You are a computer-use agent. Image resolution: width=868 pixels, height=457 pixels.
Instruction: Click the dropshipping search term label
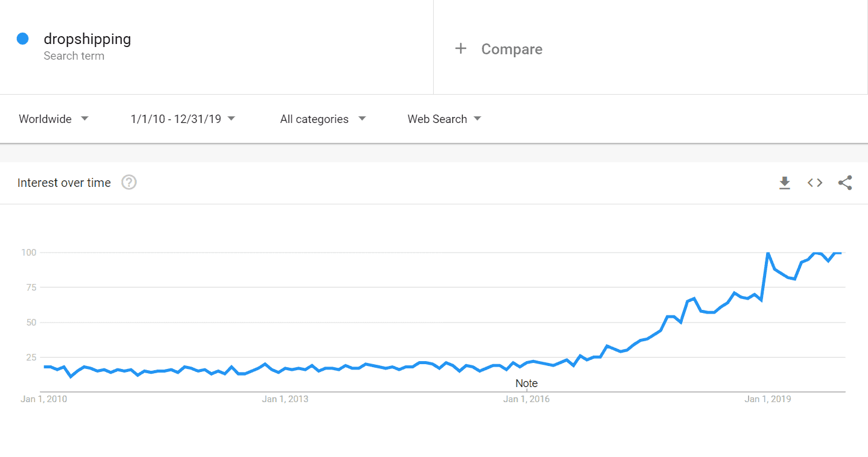(87, 39)
